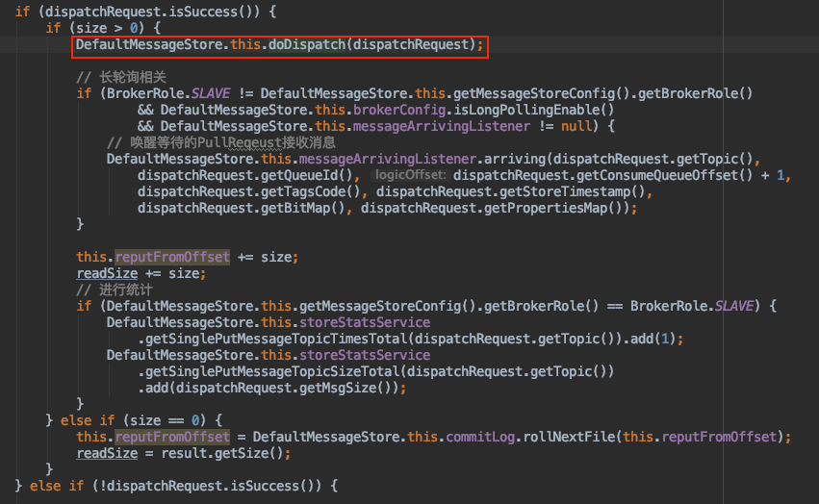
Task: Click the getBitMap() call
Action: click(x=303, y=208)
